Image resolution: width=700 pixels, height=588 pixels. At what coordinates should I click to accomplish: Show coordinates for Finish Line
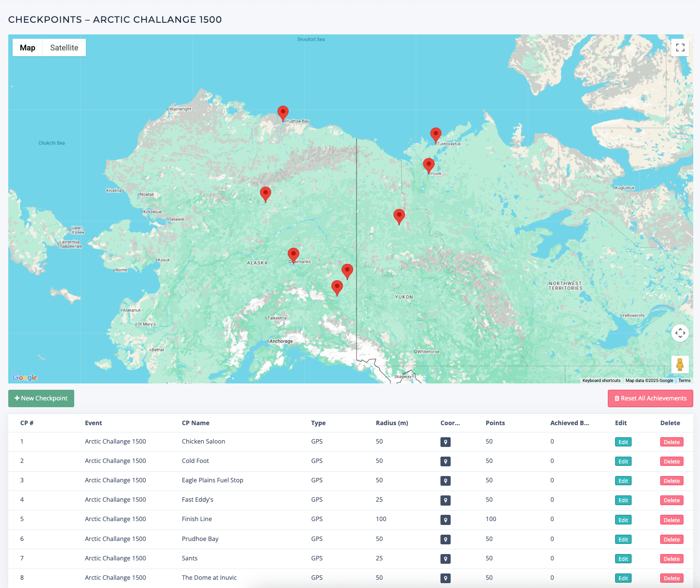(445, 520)
